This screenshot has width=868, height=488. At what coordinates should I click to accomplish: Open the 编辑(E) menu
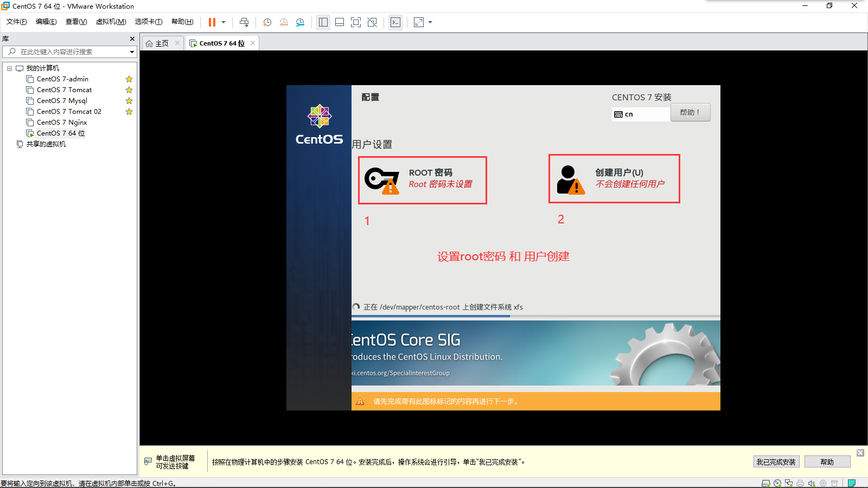(x=46, y=22)
